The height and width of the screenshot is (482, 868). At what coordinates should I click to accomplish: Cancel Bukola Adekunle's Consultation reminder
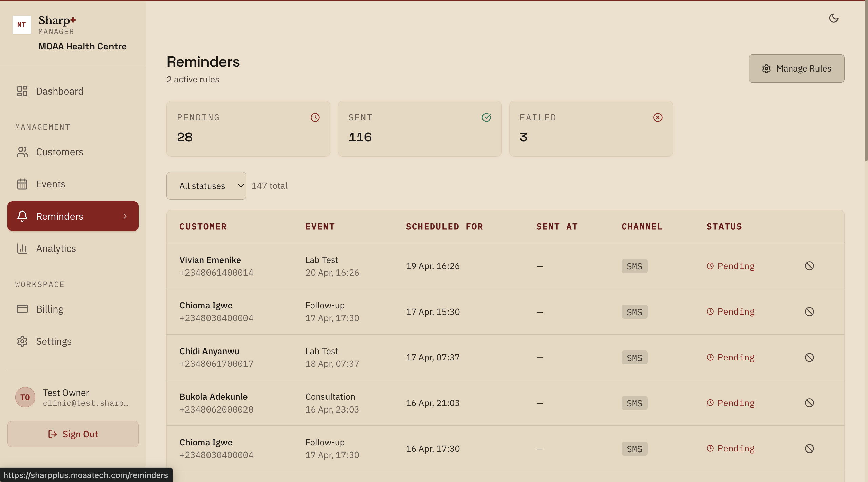click(809, 403)
